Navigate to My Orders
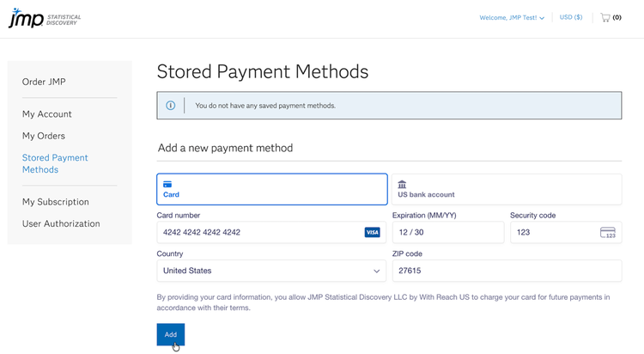 44,136
